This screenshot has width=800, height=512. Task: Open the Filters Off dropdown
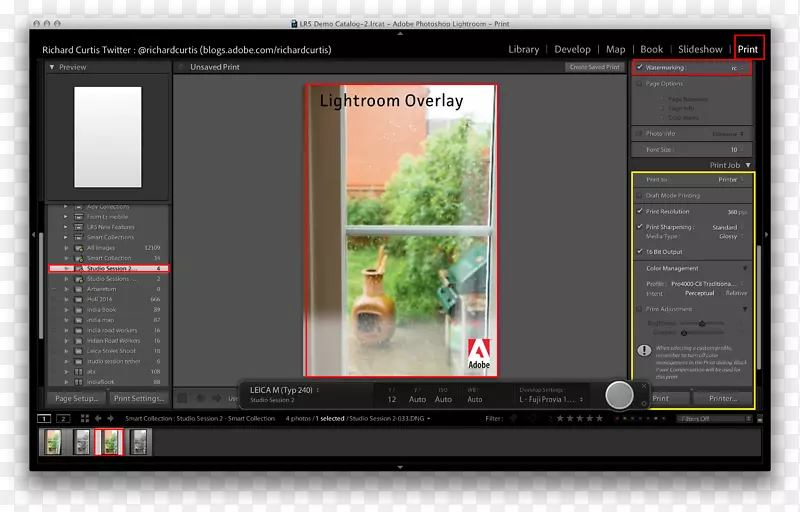[714, 419]
